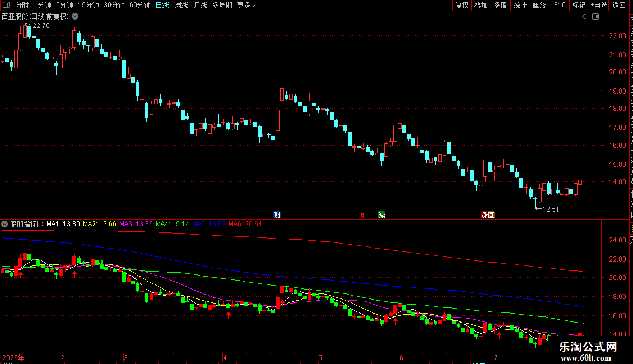Select the 日线 daily chart tab

[x=162, y=5]
